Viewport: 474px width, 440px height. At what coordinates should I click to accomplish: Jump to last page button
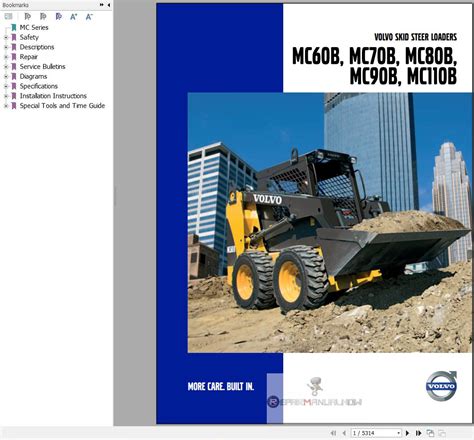[419, 433]
